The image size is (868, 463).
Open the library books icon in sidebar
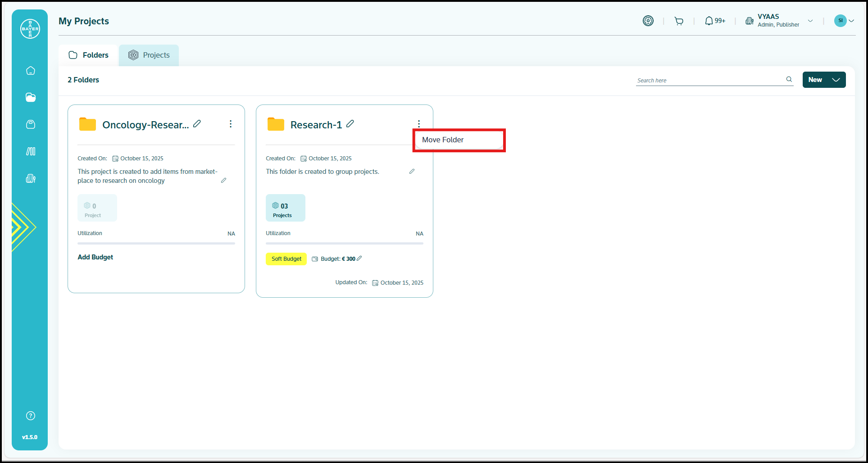coord(31,151)
